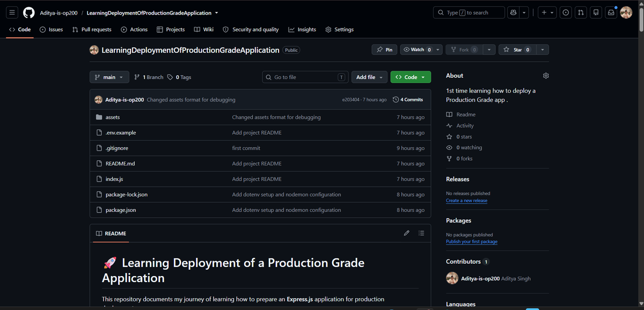Click the Fork button

464,49
